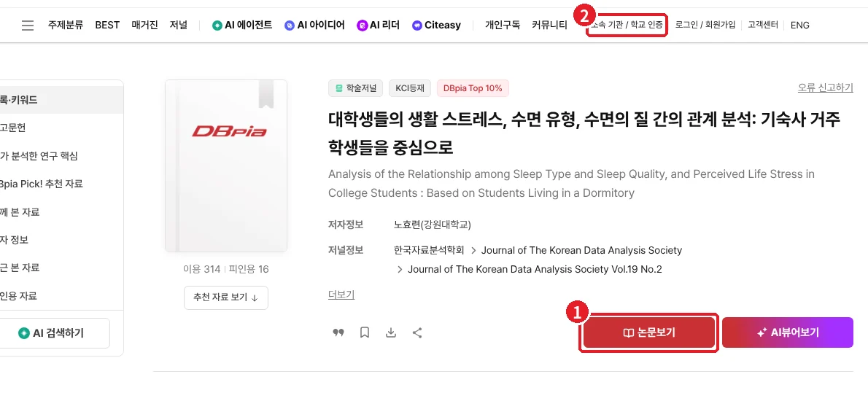Click the DBpia Top 10% badge

pyautogui.click(x=473, y=88)
